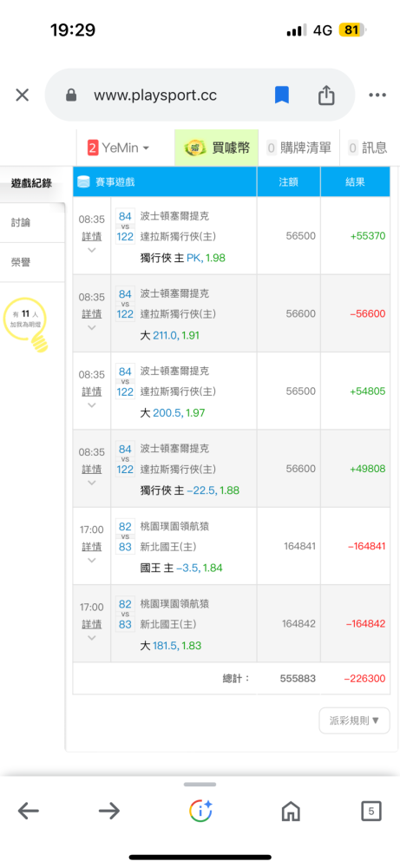Open the YeMin user dropdown
This screenshot has width=400, height=868.
tap(118, 148)
